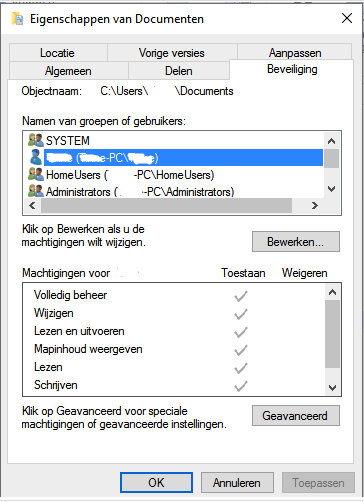This screenshot has height=502, width=364.
Task: Click the horizontal scrollbar of the user list
Action: pyautogui.click(x=166, y=206)
